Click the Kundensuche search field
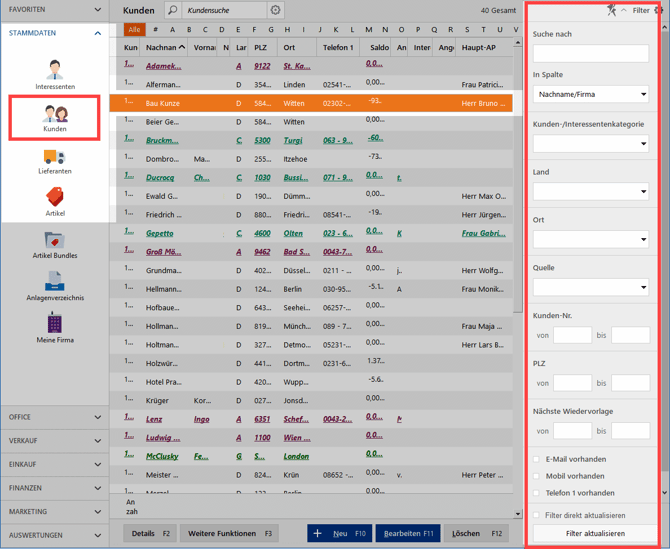Screen dimensions: 670x549 click(224, 10)
